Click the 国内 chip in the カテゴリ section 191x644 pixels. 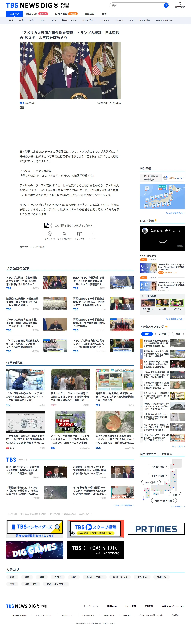coord(27,577)
